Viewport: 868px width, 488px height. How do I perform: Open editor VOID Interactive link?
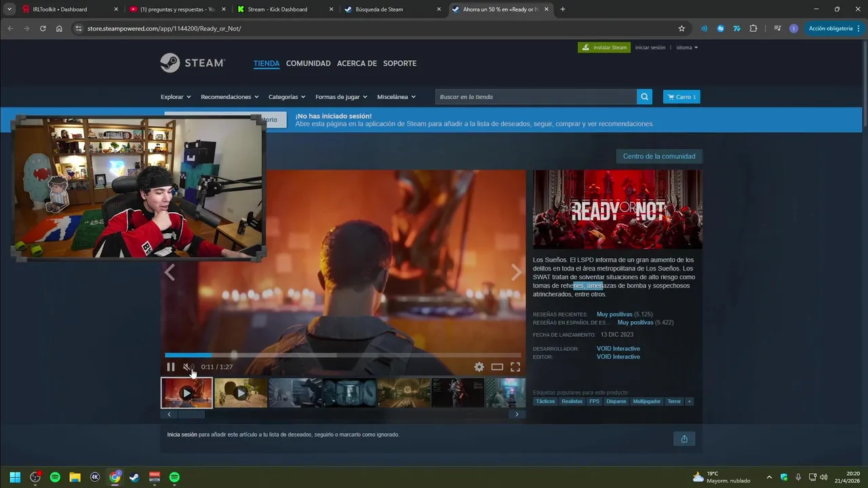click(x=618, y=357)
